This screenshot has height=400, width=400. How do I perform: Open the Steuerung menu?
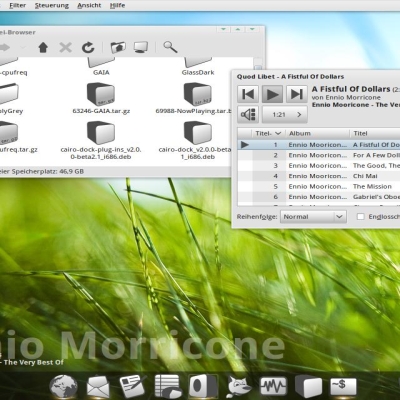[x=52, y=6]
